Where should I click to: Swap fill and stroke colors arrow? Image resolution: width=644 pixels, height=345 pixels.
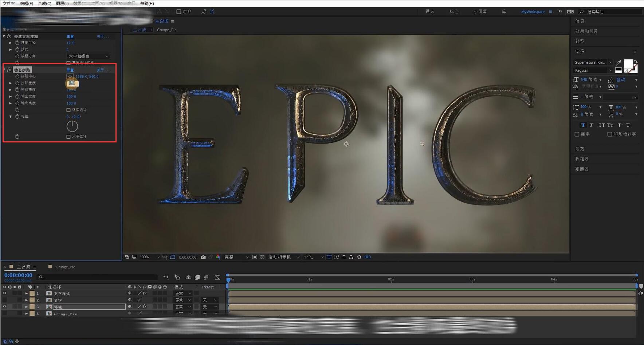(636, 62)
